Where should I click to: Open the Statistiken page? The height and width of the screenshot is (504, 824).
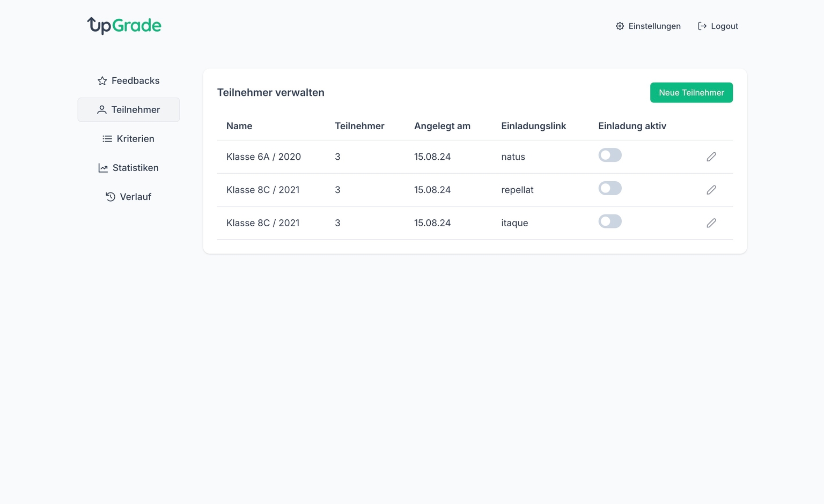point(129,168)
